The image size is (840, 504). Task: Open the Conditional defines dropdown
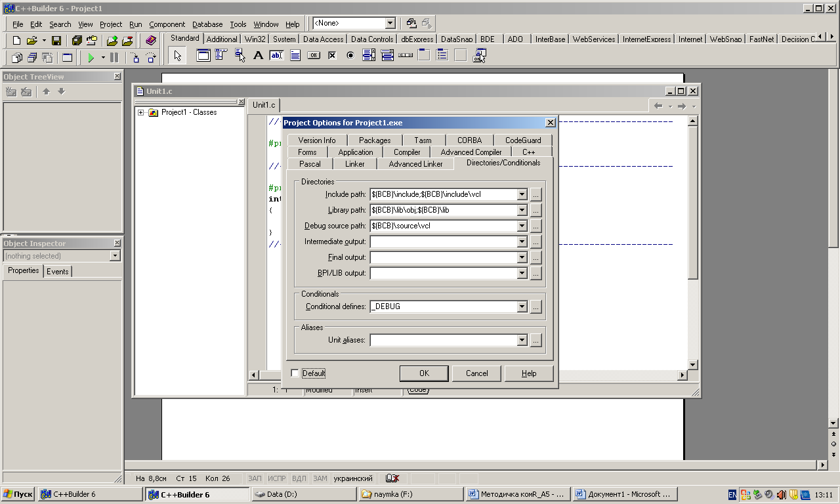tap(522, 306)
